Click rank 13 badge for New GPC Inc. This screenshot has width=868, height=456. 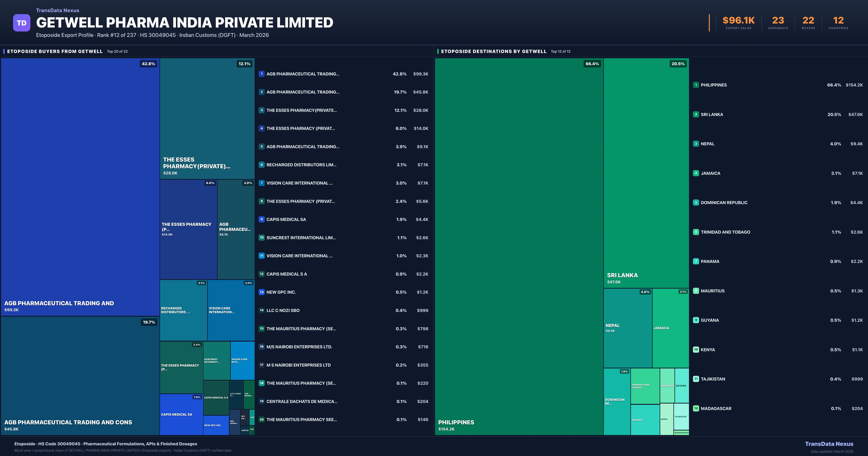coord(261,292)
